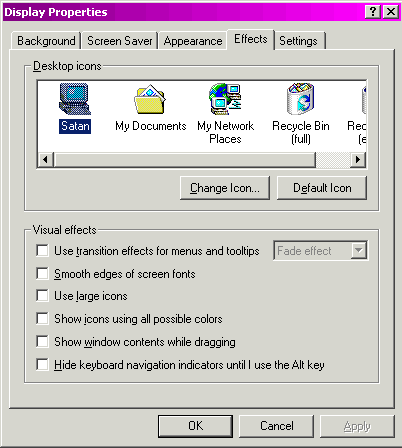Open the Fade effect dropdown arrow
This screenshot has height=448, width=402.
pyautogui.click(x=359, y=250)
